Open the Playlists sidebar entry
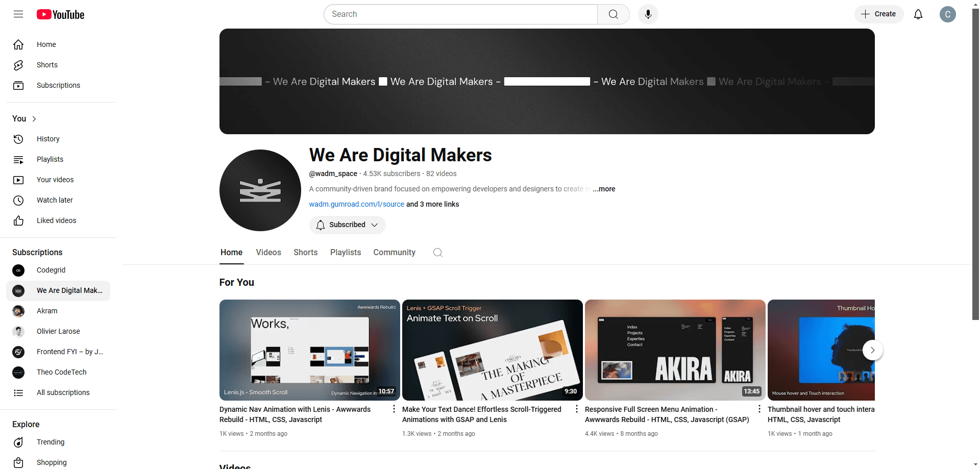The height and width of the screenshot is (469, 980). pos(58,159)
